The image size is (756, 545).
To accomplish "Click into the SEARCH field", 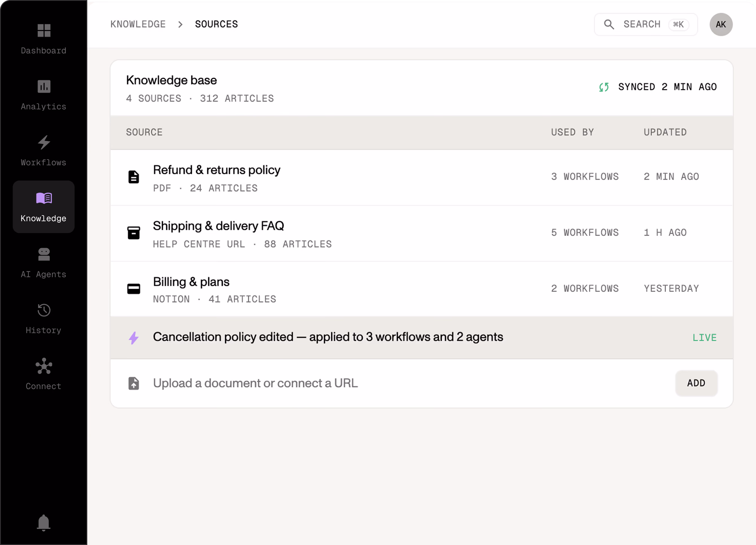I will point(646,24).
